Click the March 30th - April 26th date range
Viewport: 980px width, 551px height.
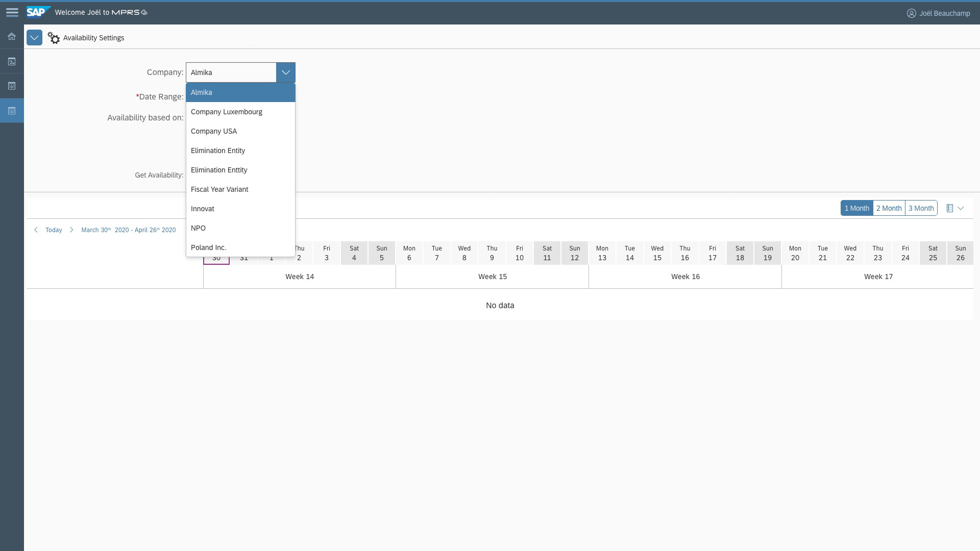129,230
